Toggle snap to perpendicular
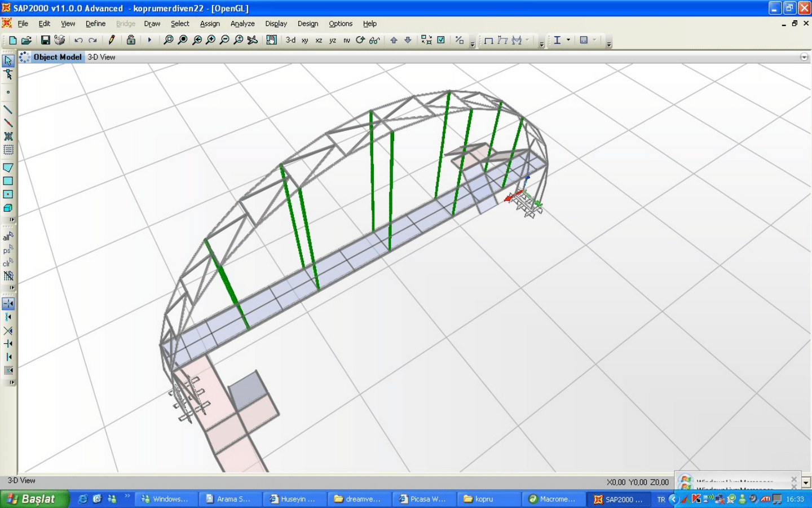Viewport: 812px width, 508px height. click(x=8, y=344)
